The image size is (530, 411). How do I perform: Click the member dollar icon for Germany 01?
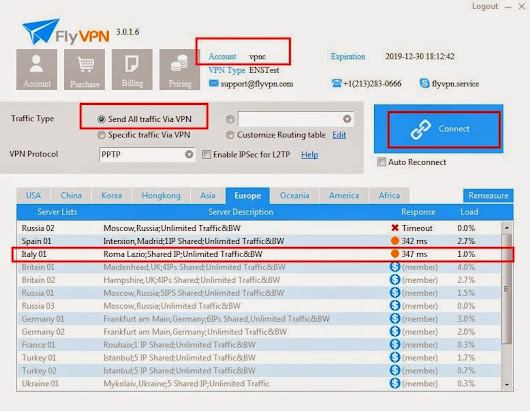coord(395,318)
